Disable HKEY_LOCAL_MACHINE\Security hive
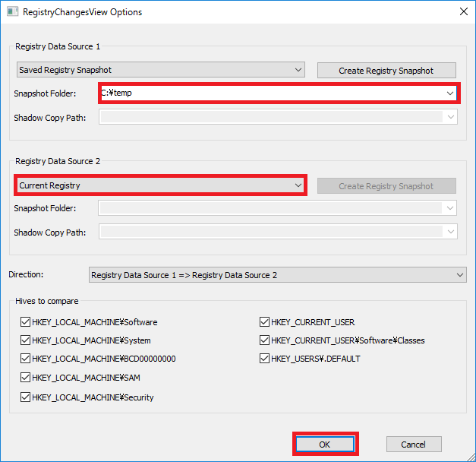 point(25,397)
